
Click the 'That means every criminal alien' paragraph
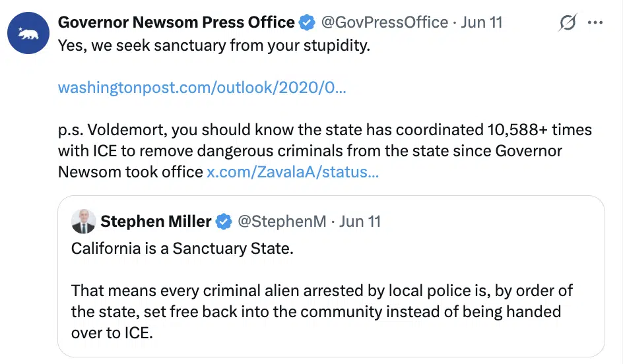(322, 312)
